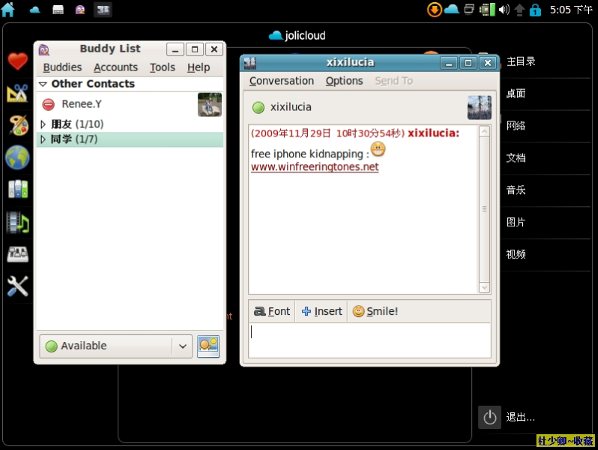Click the Insert plus button
The width and height of the screenshot is (598, 450).
(x=322, y=311)
